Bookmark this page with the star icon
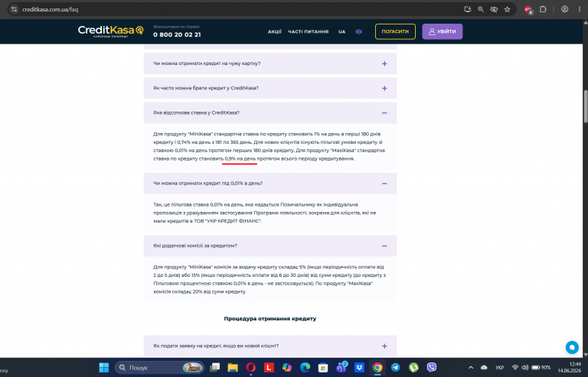Screen dimensions: 588x377 click(x=507, y=9)
